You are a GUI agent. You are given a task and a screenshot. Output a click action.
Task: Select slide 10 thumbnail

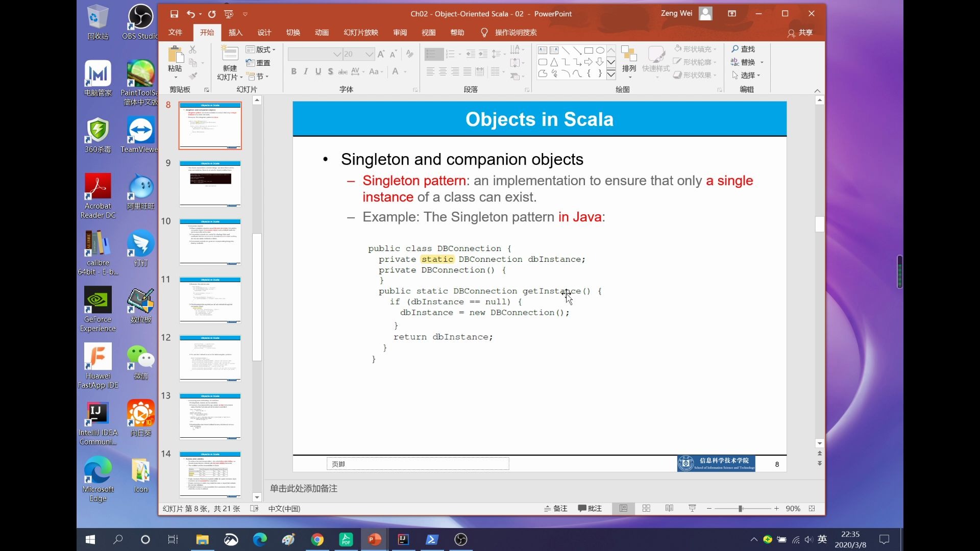[210, 242]
